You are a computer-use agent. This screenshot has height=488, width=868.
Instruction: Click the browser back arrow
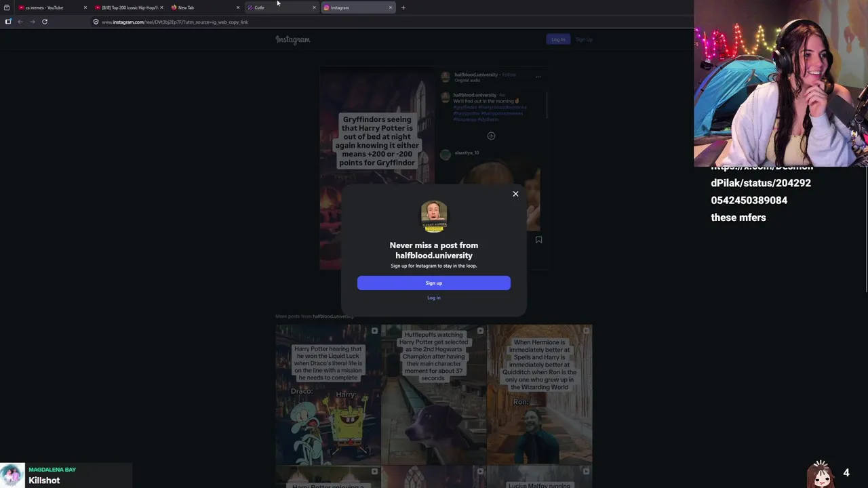(20, 22)
